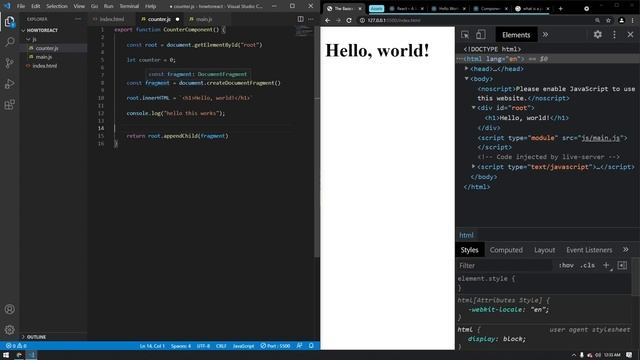The height and width of the screenshot is (360, 640).
Task: Open the browser menu three dots
Action: tap(633, 20)
